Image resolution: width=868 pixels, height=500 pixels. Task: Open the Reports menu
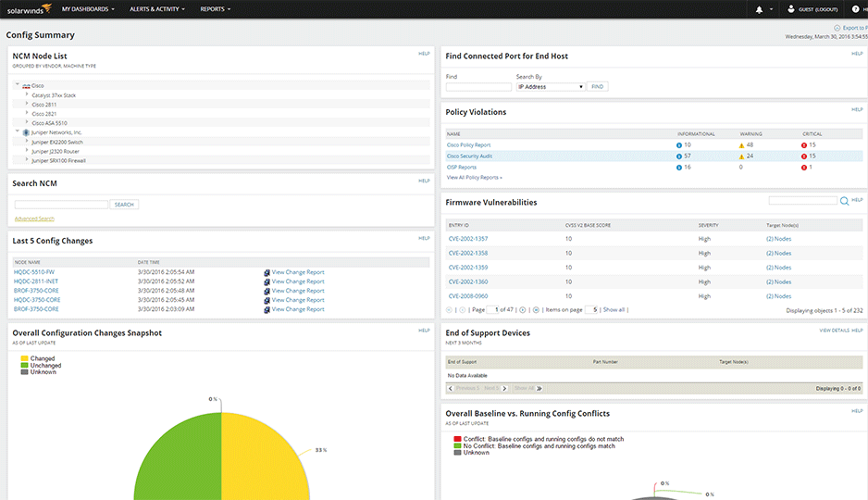tap(216, 9)
